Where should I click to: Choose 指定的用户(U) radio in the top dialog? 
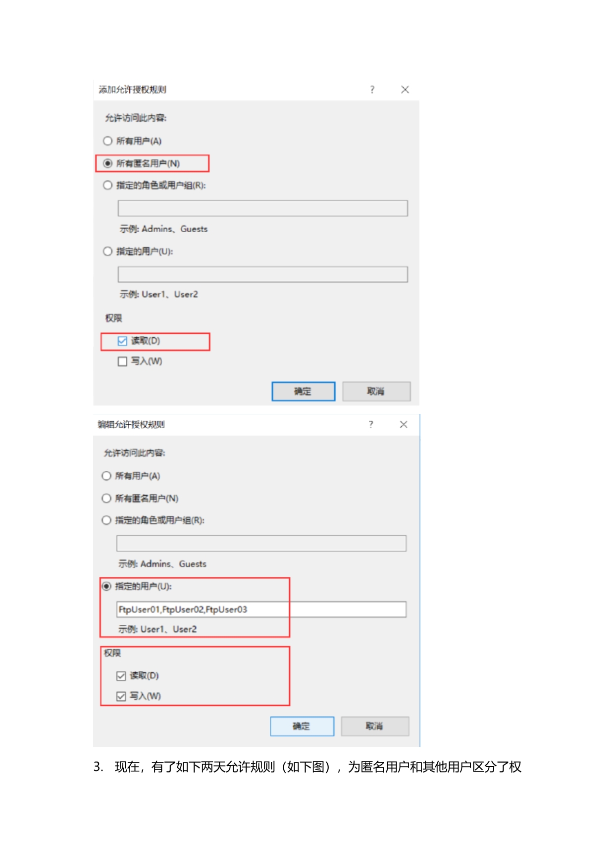coord(107,252)
